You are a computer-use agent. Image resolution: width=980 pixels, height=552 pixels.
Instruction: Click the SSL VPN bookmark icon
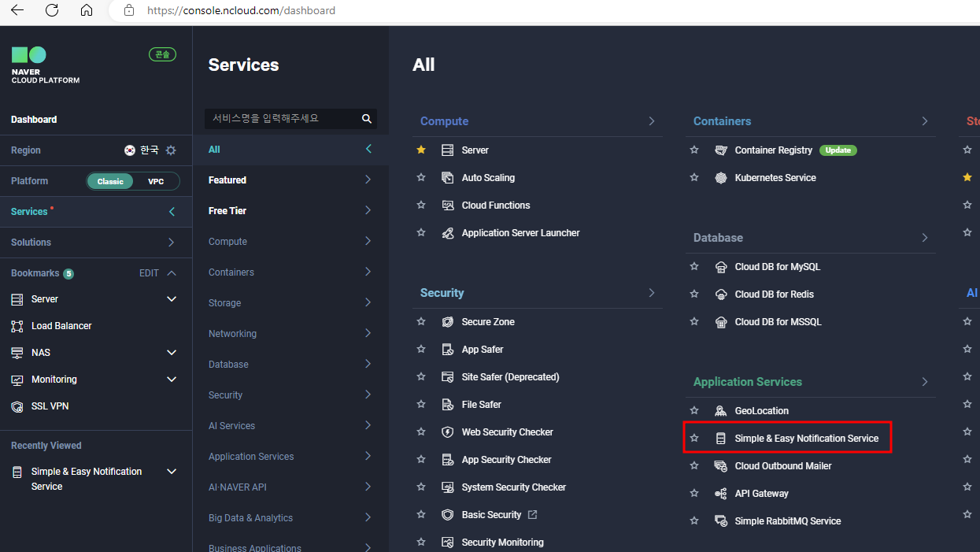click(x=17, y=406)
